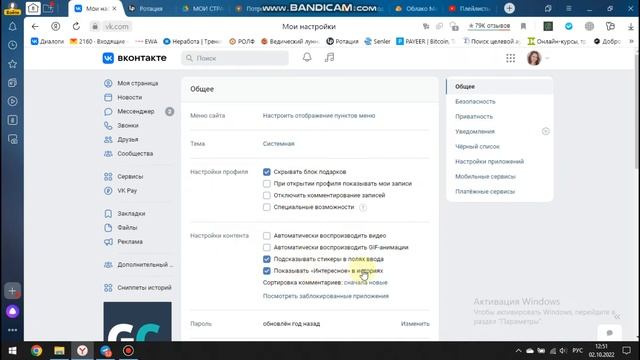Toggle Скрывать блок подарков checkbox

tap(267, 172)
